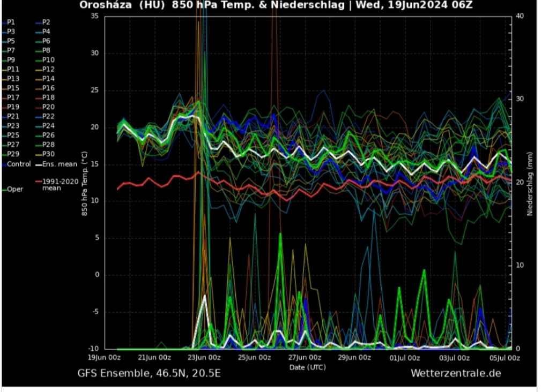This screenshot has height=392, width=549.
Task: Click the P30 legend entry
Action: (48, 154)
